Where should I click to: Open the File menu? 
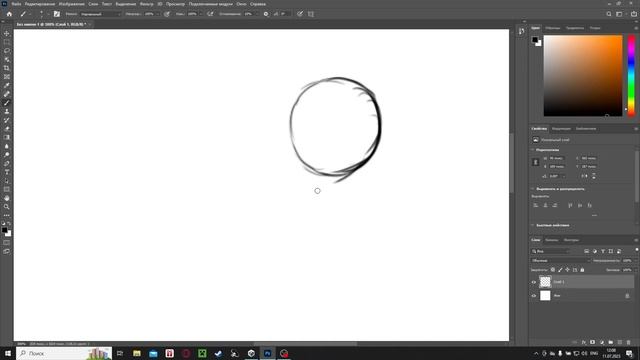click(16, 4)
